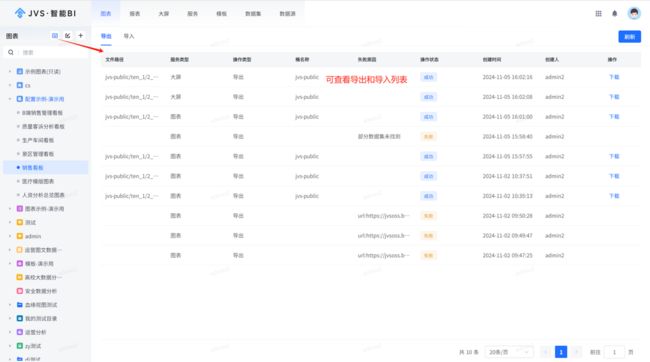Click the status badge in 2024-11-02 09:47:25 row
Image resolution: width=650 pixels, height=362 pixels.
coord(428,255)
